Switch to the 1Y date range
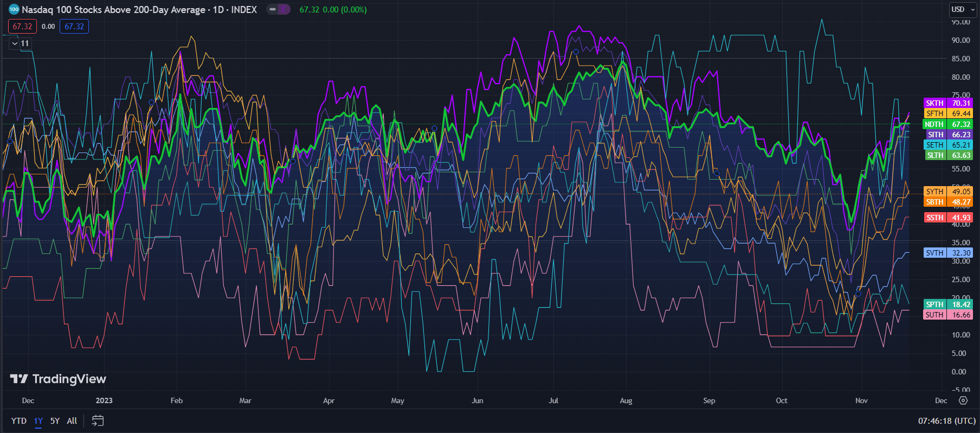Viewport: 980px width, 433px height. click(38, 421)
